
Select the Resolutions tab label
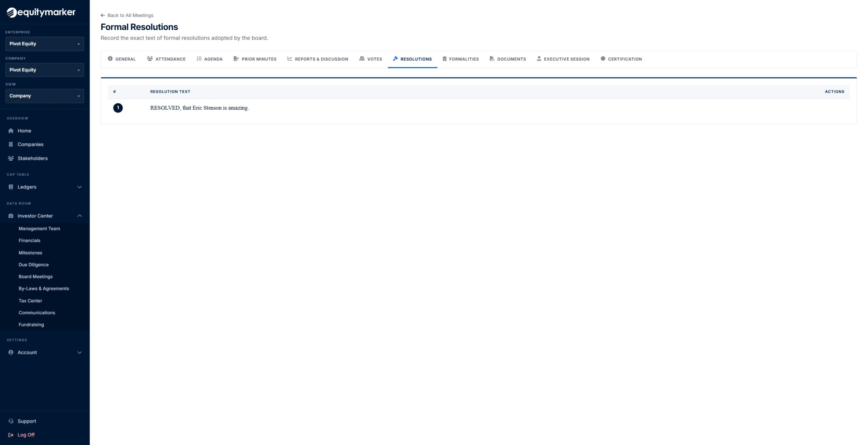(416, 59)
